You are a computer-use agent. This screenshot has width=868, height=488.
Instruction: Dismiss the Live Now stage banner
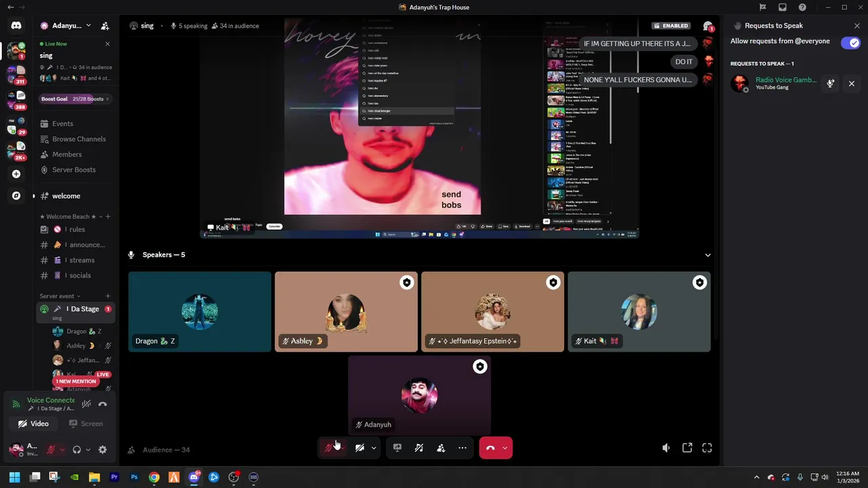point(107,44)
